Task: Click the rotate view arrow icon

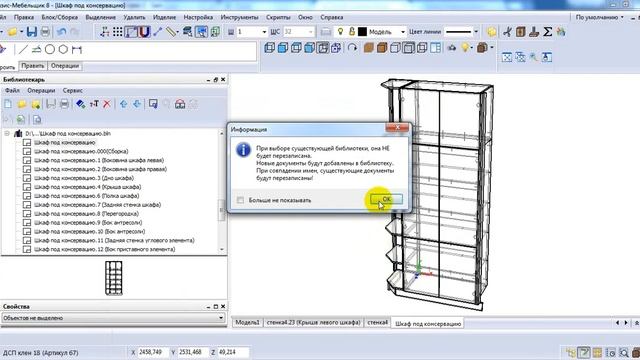Action: coord(352,48)
